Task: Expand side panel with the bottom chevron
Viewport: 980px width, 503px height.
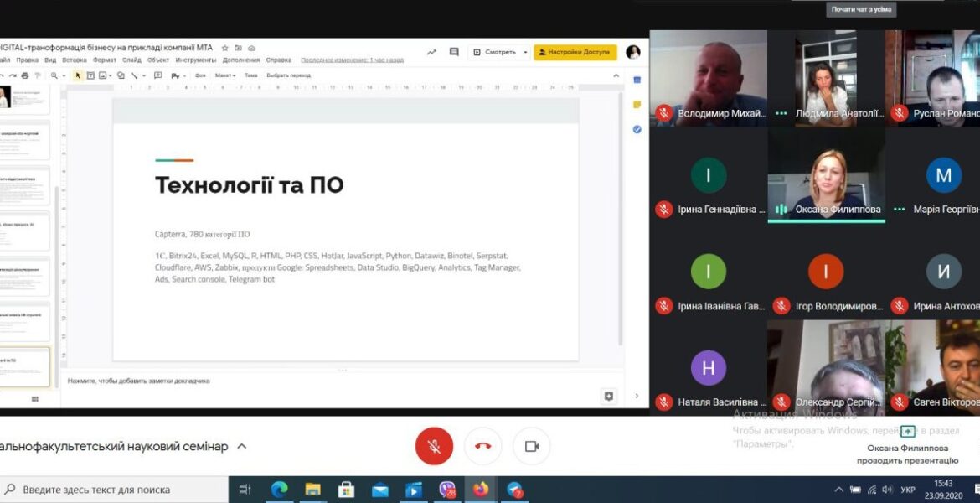Action: click(637, 396)
